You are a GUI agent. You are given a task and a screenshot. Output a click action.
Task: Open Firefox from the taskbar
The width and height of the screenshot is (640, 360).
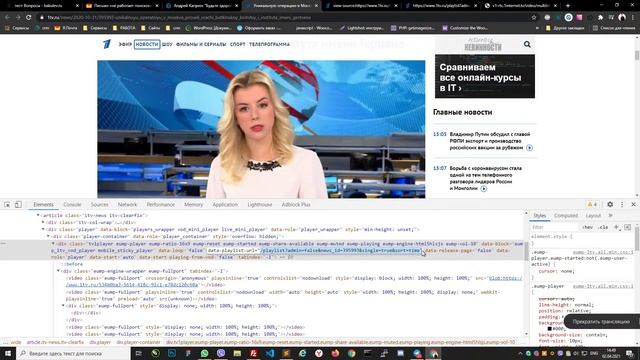click(x=335, y=353)
